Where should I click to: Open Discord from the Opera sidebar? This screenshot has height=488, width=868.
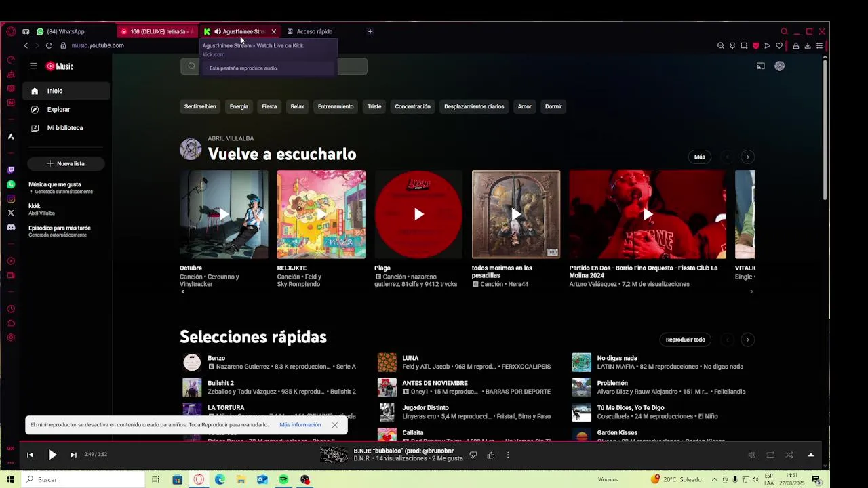[x=11, y=227]
